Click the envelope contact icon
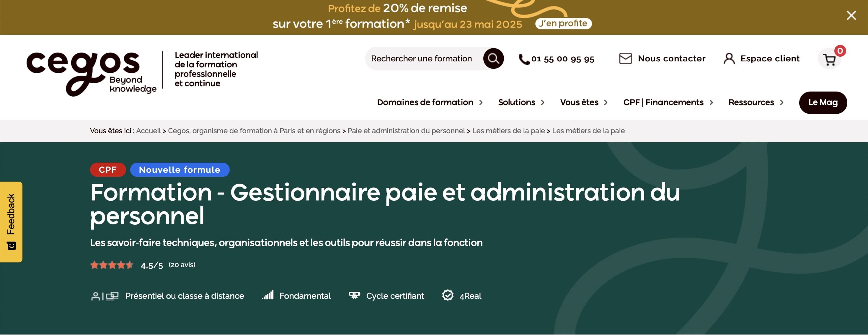This screenshot has height=336, width=868. coord(625,59)
